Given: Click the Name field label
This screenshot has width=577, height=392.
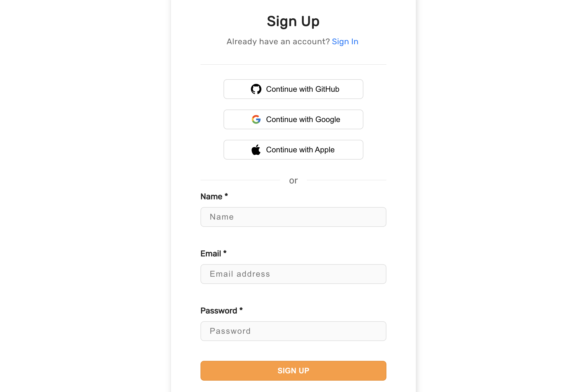Looking at the screenshot, I should pos(212,196).
